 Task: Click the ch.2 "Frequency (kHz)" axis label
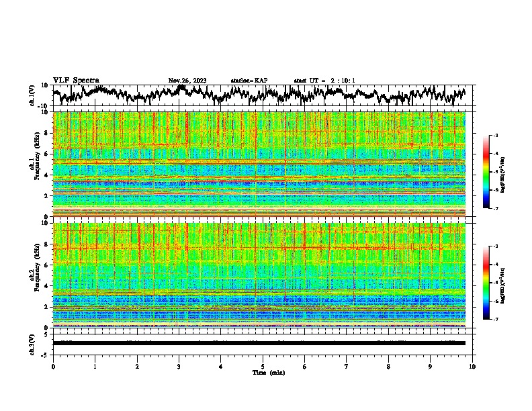click(x=37, y=267)
